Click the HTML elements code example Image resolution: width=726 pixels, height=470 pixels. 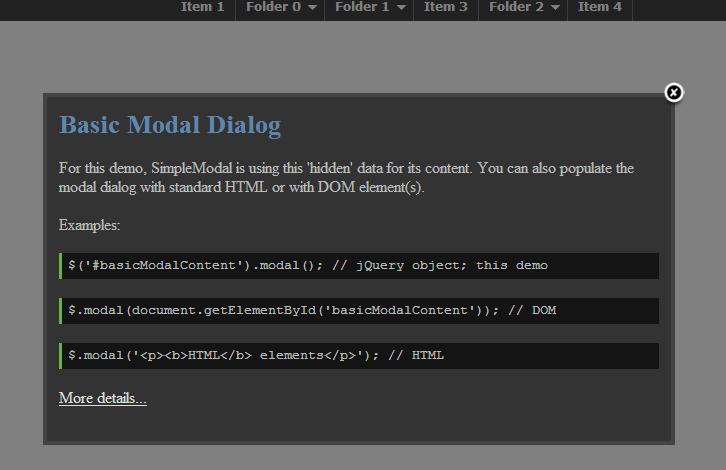pos(256,355)
